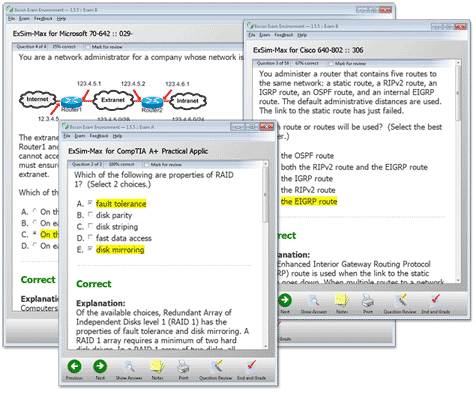476x394 pixels.
Task: Check option A fault tolerance checkbox
Action: 90,203
